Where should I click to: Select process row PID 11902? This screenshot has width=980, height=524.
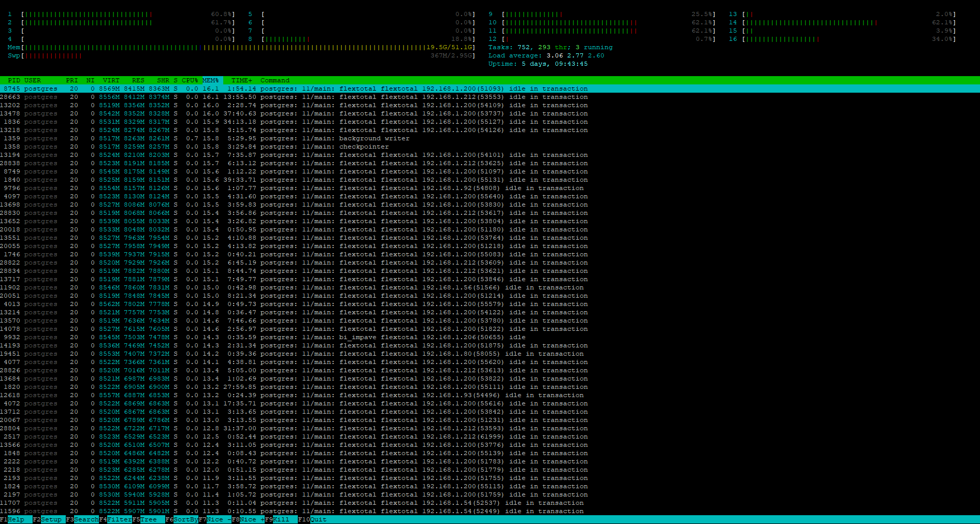[x=490, y=287]
